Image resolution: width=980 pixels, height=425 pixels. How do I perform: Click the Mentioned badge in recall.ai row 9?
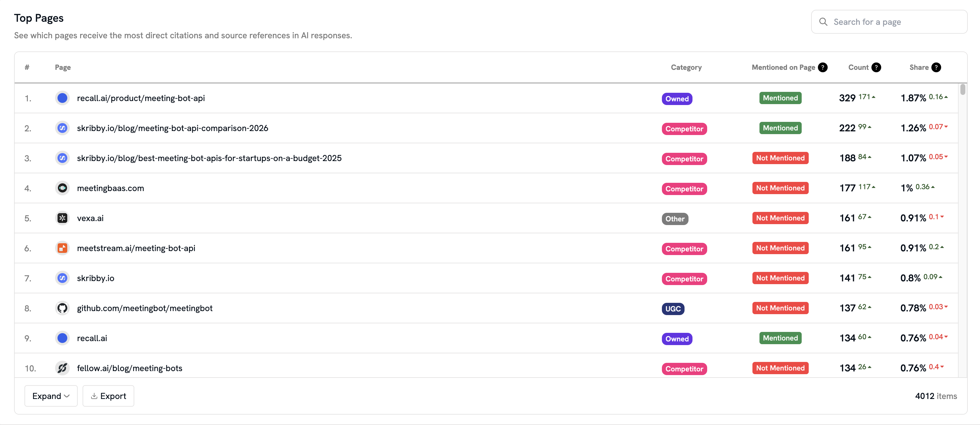780,338
